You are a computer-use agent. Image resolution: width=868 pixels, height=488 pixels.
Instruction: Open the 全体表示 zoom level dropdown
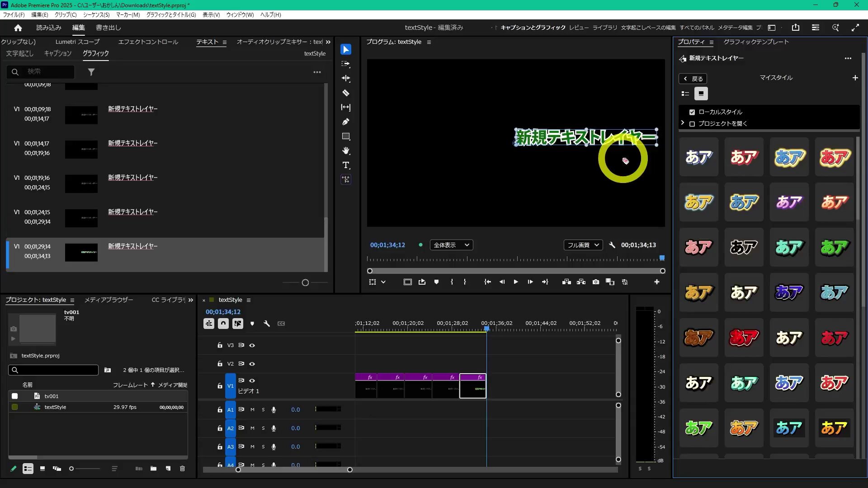click(451, 245)
